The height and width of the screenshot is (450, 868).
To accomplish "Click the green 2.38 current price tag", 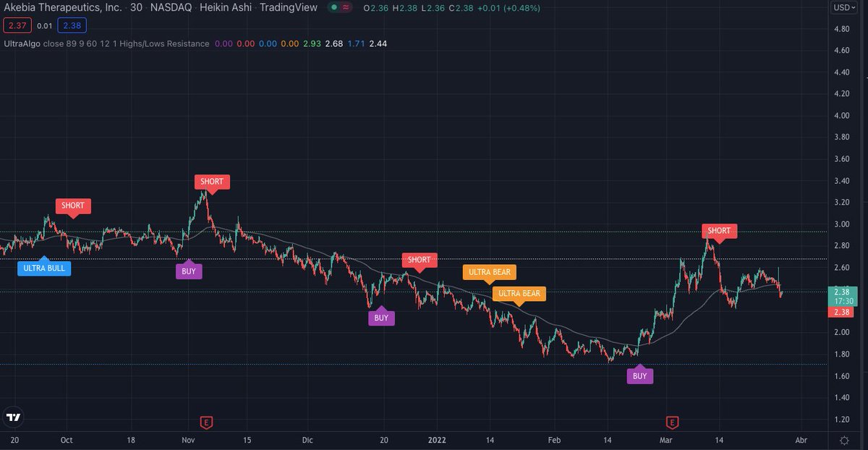I will coord(842,296).
